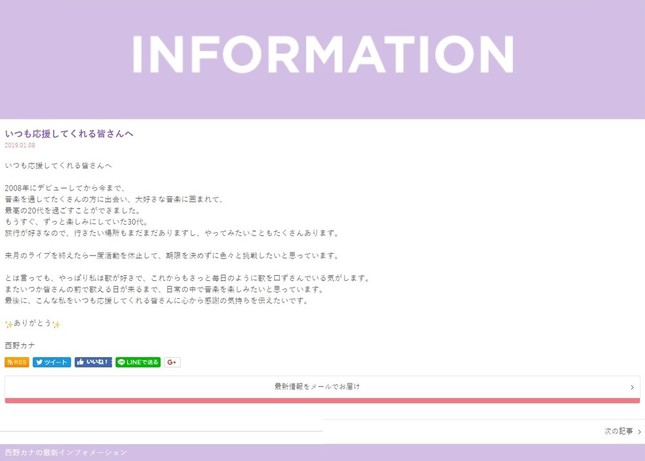
Task: Click the paragraph starting with 2008年にデビュー
Action: [65, 188]
